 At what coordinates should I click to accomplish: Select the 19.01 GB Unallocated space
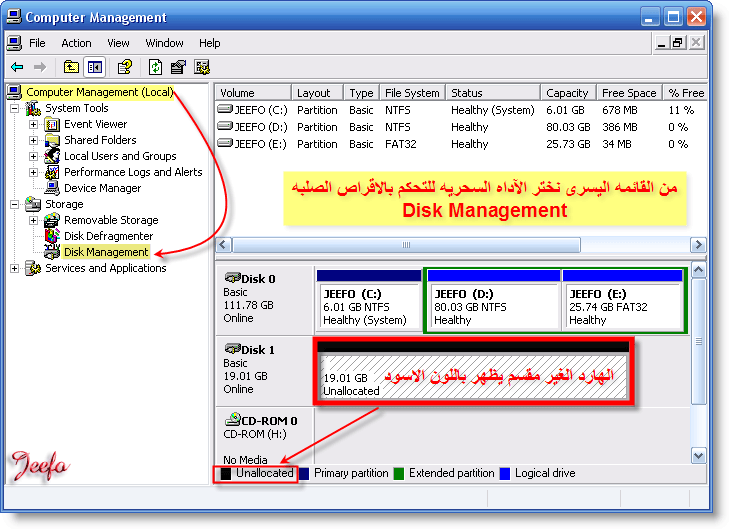coord(472,371)
